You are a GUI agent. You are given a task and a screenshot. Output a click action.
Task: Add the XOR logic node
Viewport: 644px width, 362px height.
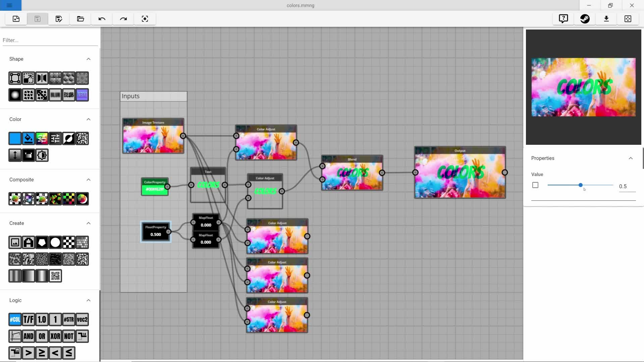(55, 336)
